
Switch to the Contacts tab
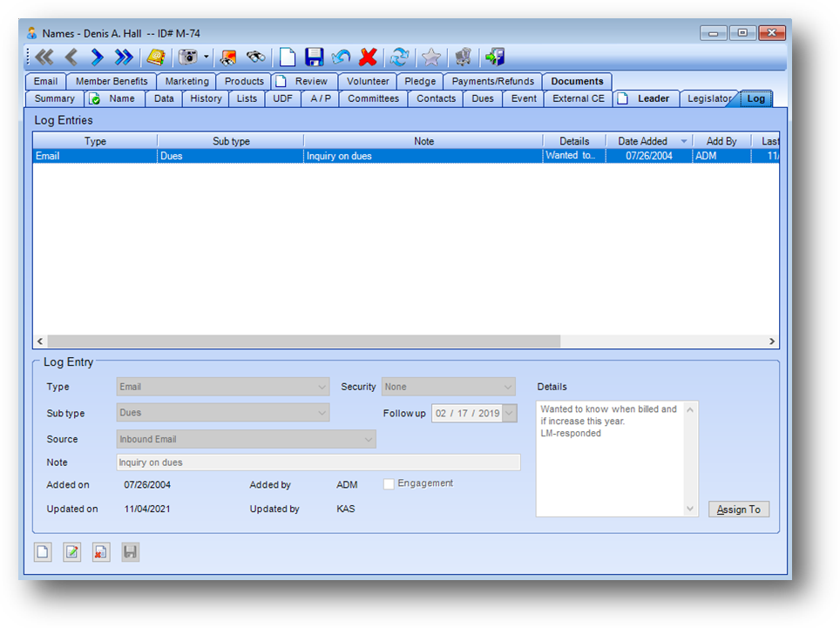[x=436, y=98]
